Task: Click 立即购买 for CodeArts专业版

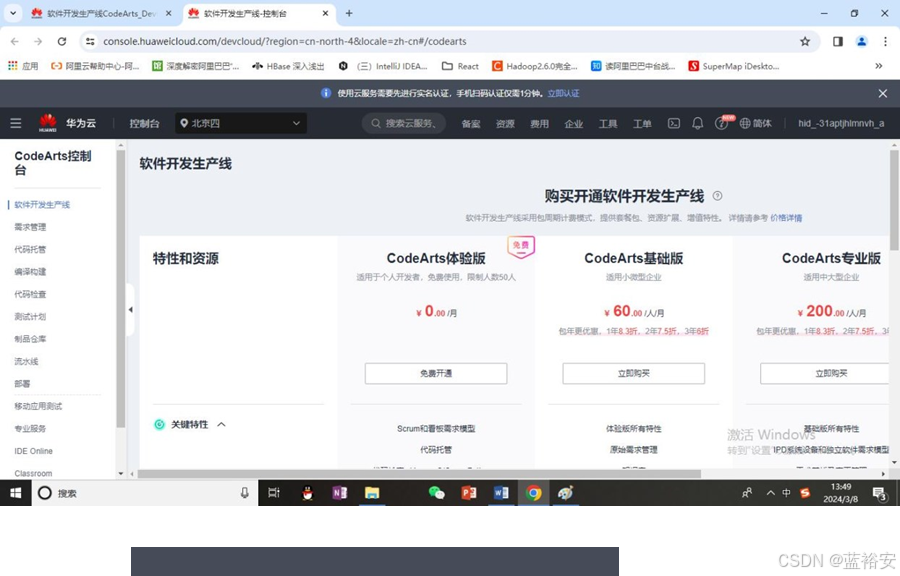Action: pyautogui.click(x=824, y=373)
